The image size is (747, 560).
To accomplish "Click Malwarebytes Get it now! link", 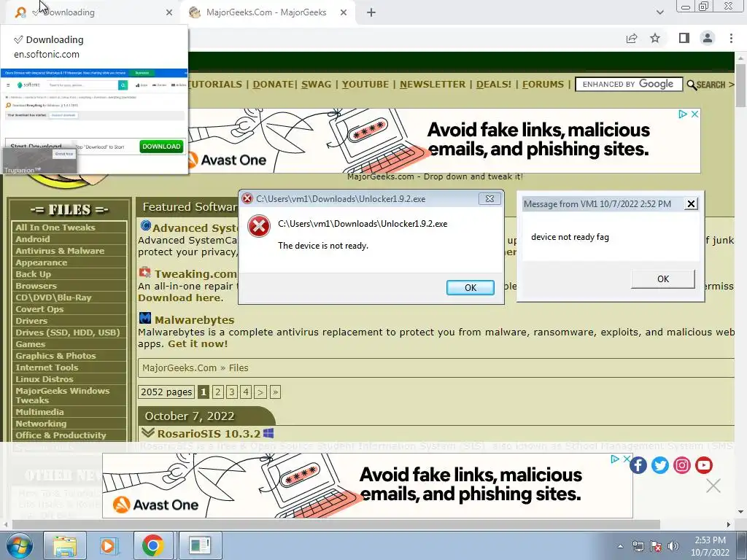I will pyautogui.click(x=198, y=344).
